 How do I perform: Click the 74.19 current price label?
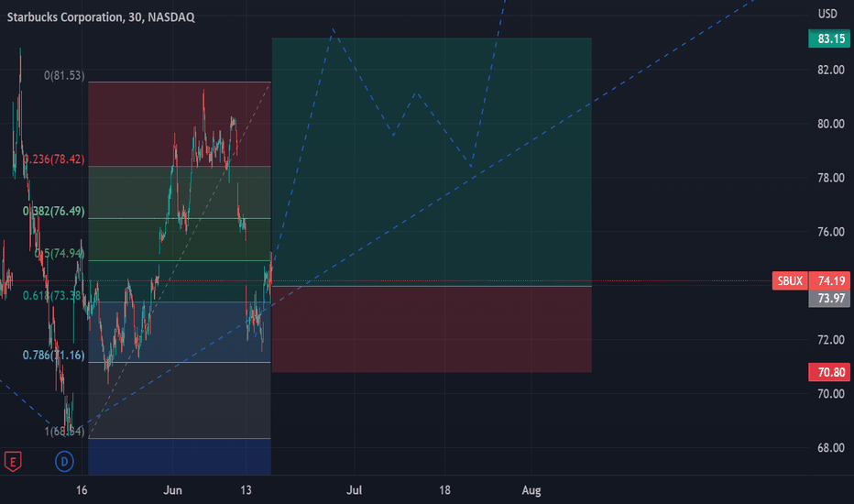[829, 280]
